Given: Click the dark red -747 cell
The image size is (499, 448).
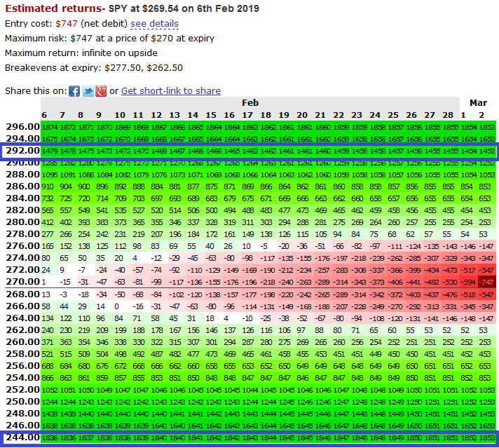Looking at the screenshot, I should pos(487,282).
